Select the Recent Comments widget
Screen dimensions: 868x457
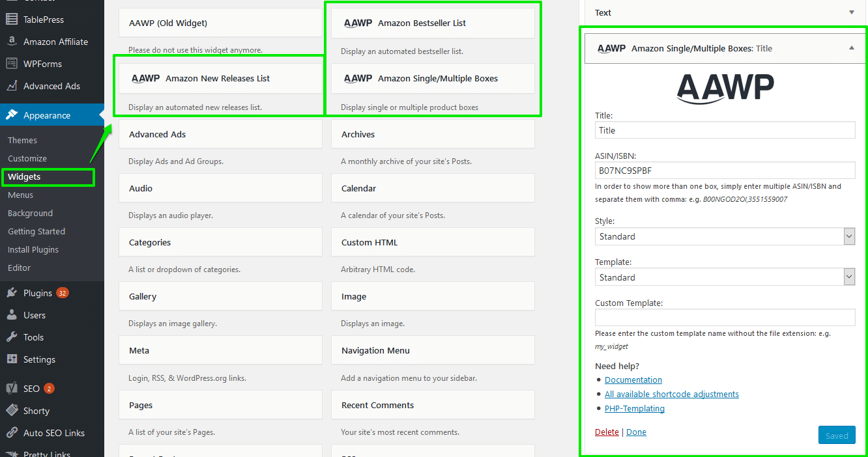click(x=433, y=405)
